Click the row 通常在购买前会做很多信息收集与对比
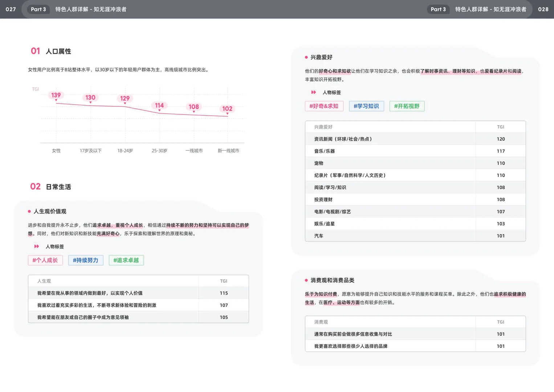 (x=415, y=334)
